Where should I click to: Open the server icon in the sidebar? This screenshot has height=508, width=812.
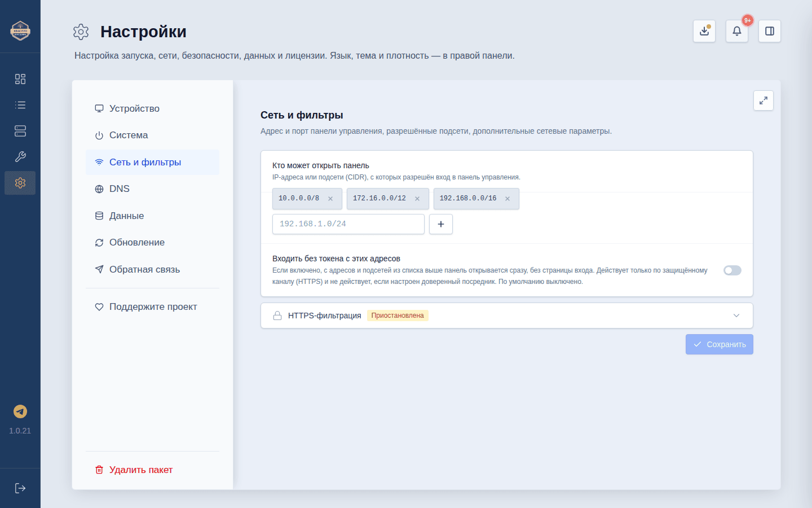[20, 131]
